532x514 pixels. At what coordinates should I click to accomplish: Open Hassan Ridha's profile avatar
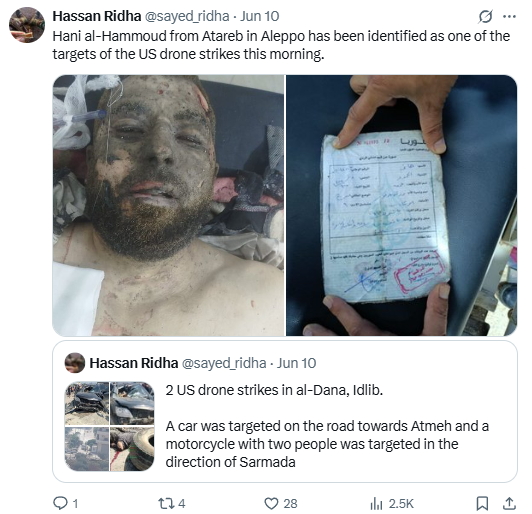coord(27,25)
